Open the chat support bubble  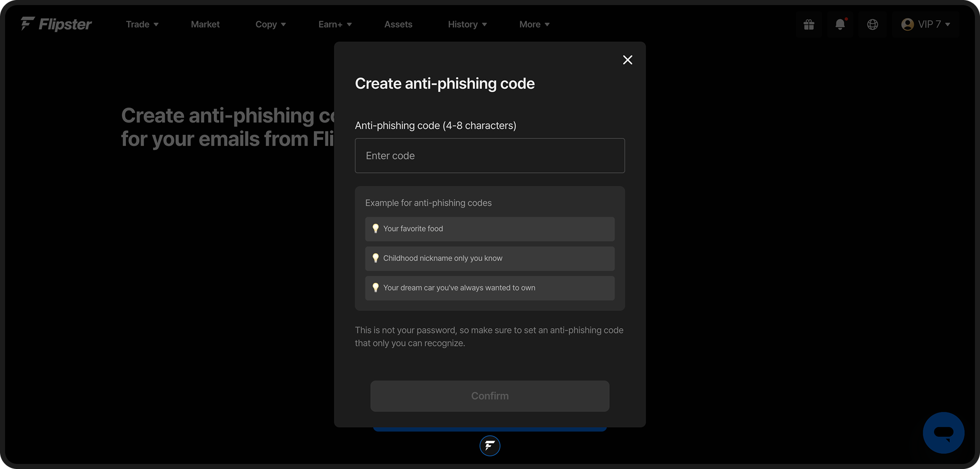click(943, 433)
